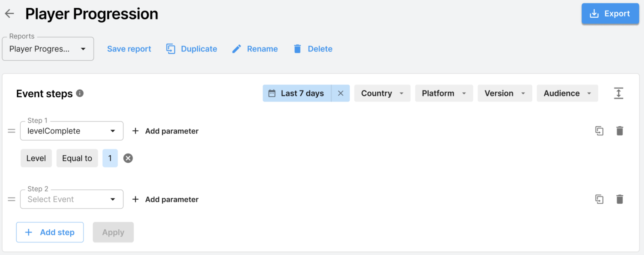
Task: Expand the Platform filter
Action: point(444,93)
